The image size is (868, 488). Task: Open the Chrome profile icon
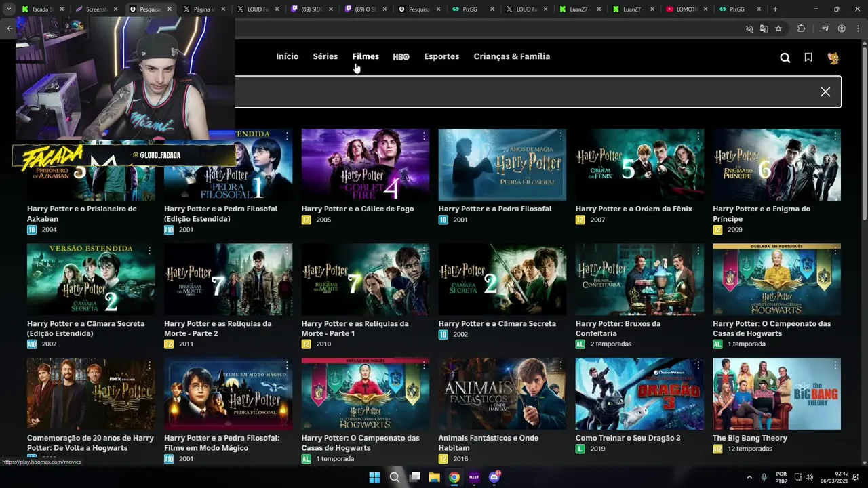click(842, 28)
